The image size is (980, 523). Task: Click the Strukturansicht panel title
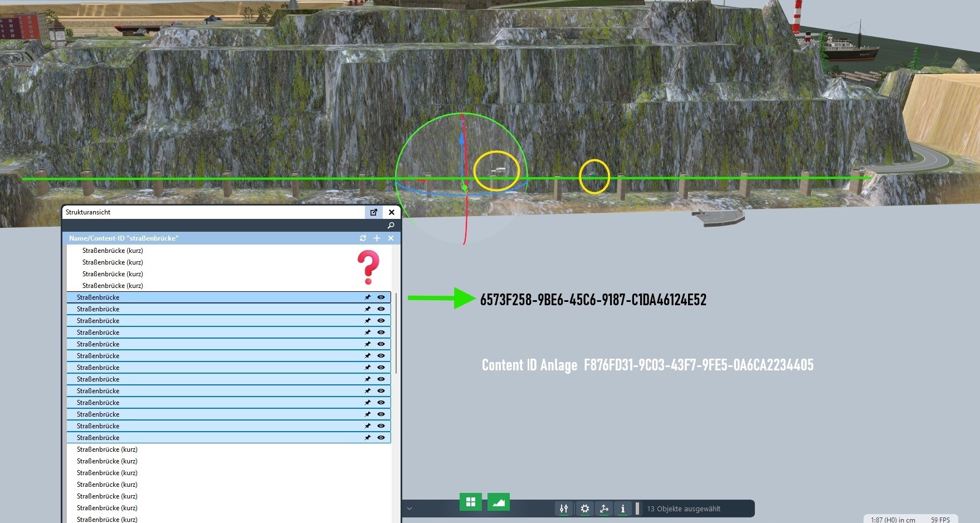(88, 212)
